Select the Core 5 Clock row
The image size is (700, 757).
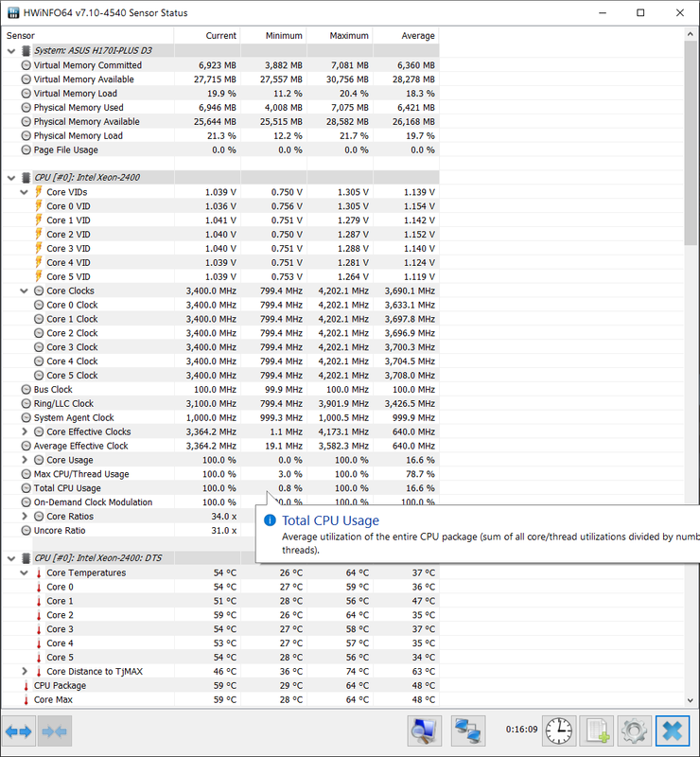[x=221, y=376]
